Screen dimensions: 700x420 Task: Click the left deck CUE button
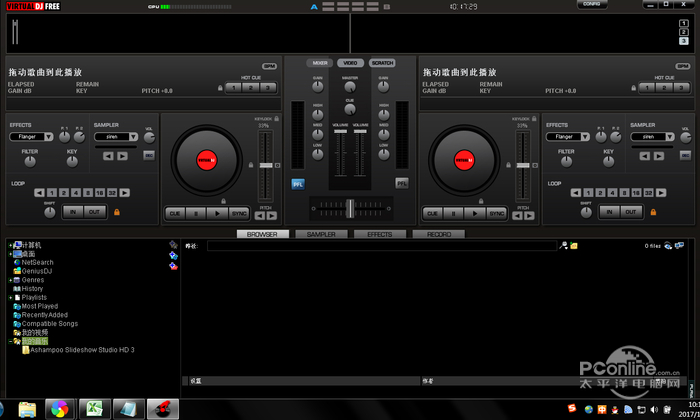pos(175,213)
